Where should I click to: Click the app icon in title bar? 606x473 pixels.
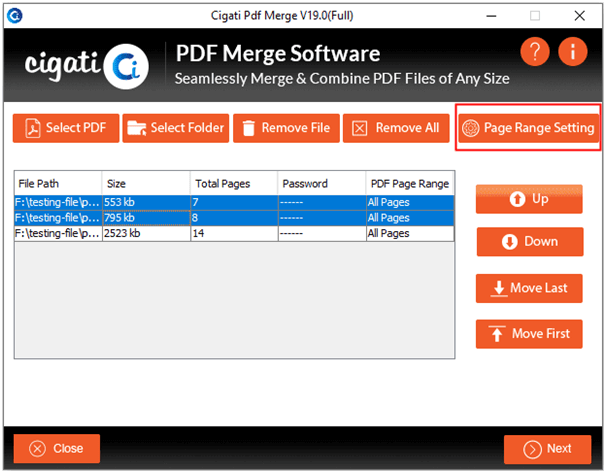pyautogui.click(x=15, y=15)
